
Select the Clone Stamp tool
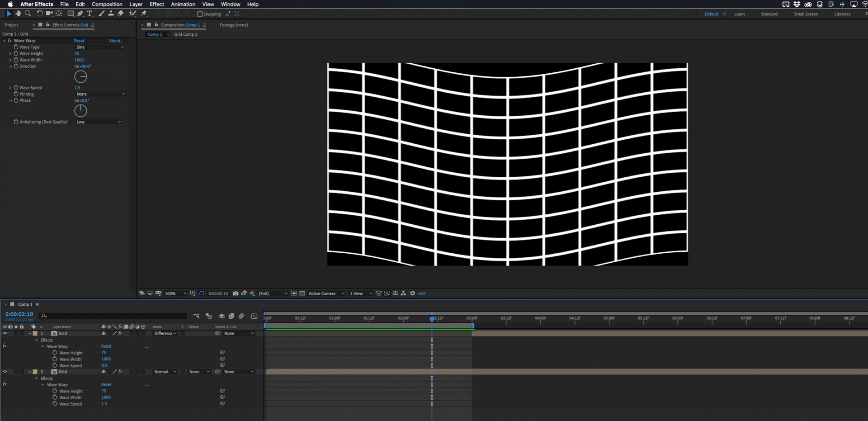click(111, 14)
